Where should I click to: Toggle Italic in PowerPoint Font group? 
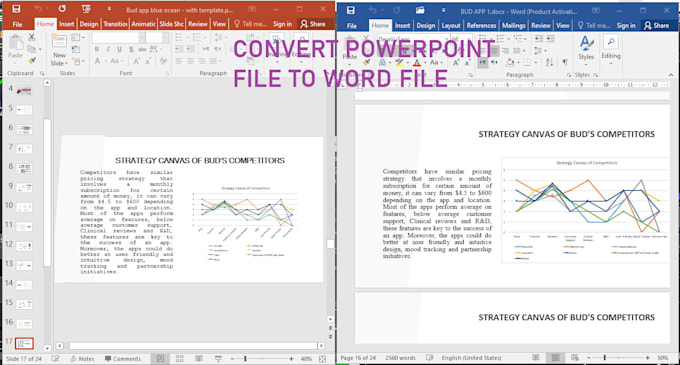108,49
